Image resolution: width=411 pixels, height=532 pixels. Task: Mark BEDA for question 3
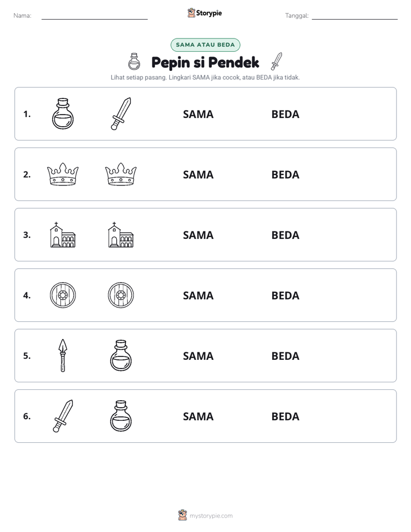coord(285,235)
